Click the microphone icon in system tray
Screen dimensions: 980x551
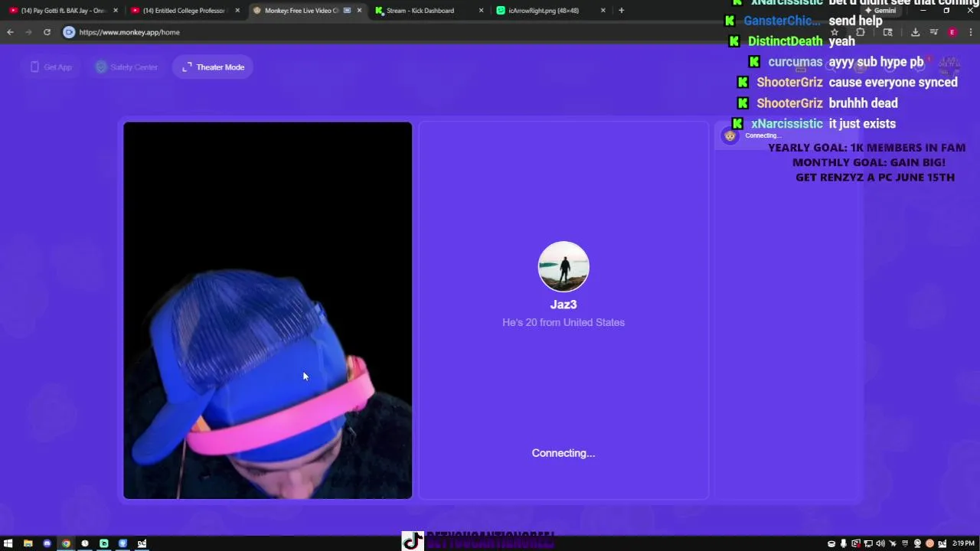(844, 543)
